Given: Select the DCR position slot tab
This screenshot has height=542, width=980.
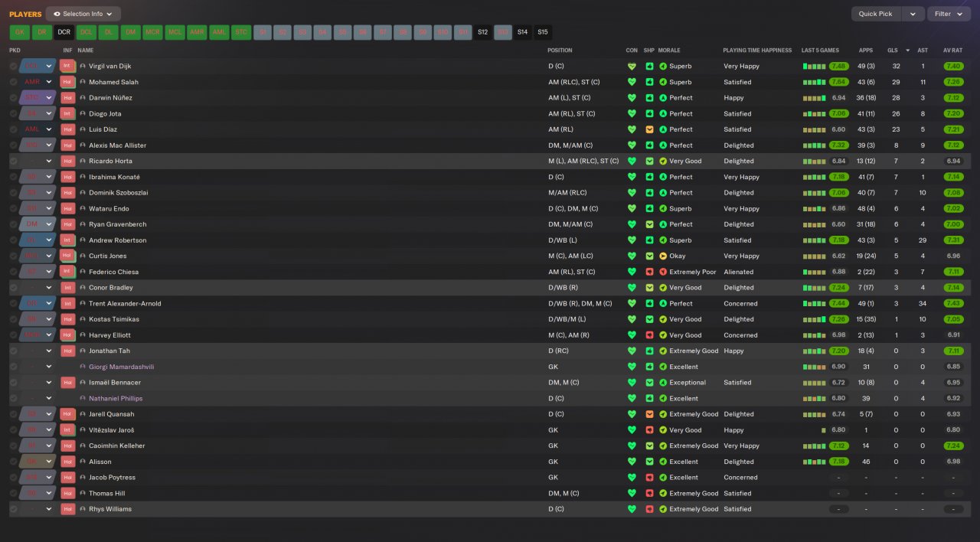Looking at the screenshot, I should pos(64,32).
